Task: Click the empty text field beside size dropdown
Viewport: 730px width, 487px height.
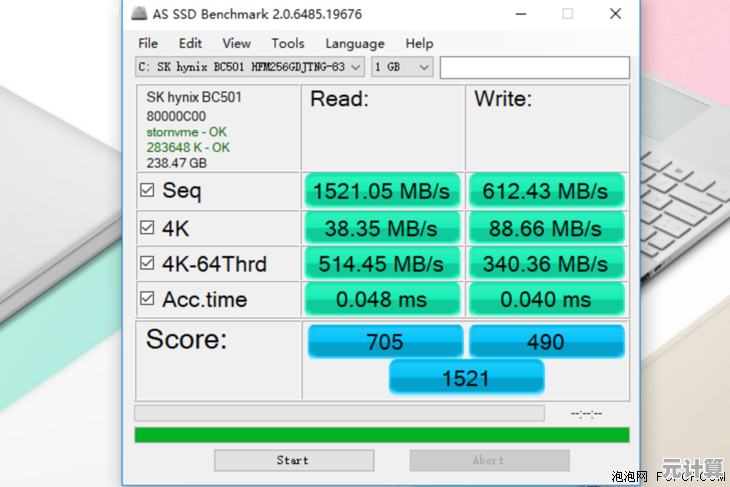Action: coord(534,67)
